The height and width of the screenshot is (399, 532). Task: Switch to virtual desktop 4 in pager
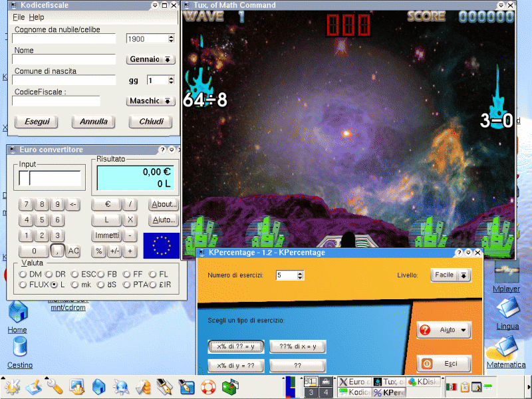coord(326,392)
